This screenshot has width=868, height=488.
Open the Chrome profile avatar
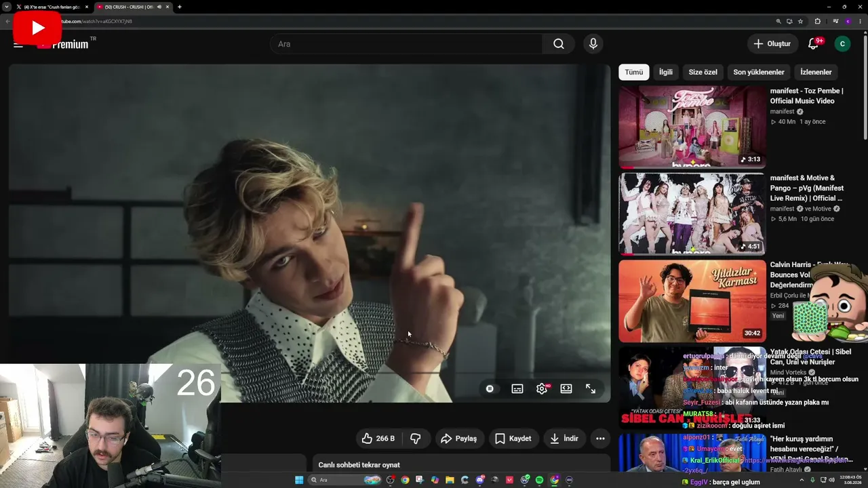tap(848, 21)
